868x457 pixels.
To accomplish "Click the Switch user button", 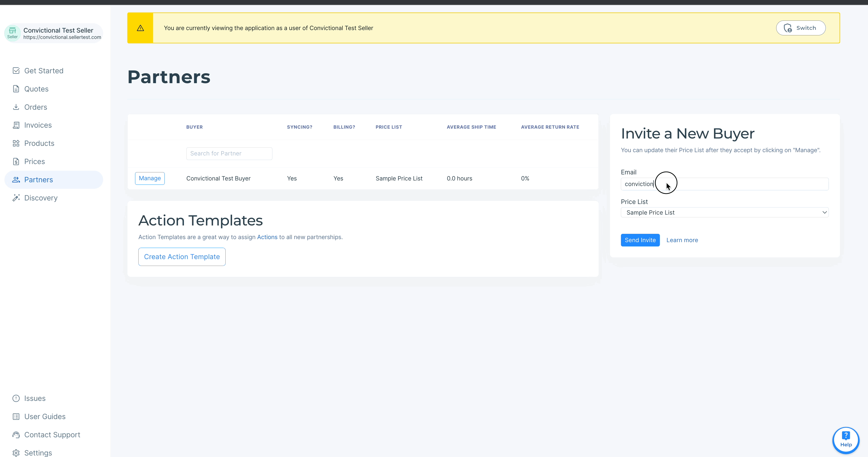I will click(x=801, y=28).
